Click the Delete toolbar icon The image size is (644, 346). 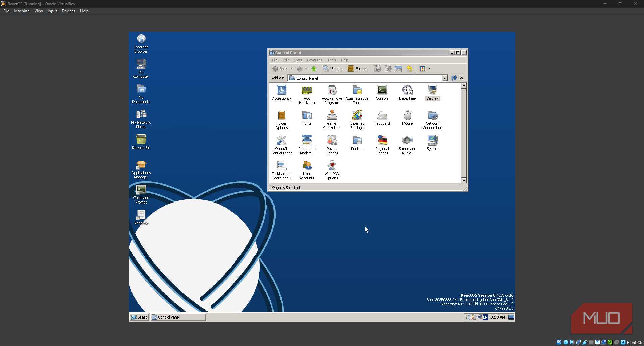click(398, 69)
